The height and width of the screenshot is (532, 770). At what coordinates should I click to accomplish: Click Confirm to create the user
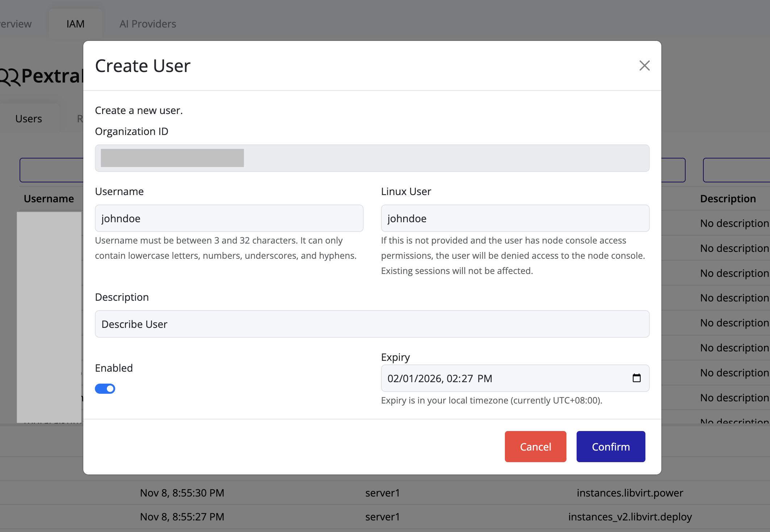pos(611,447)
